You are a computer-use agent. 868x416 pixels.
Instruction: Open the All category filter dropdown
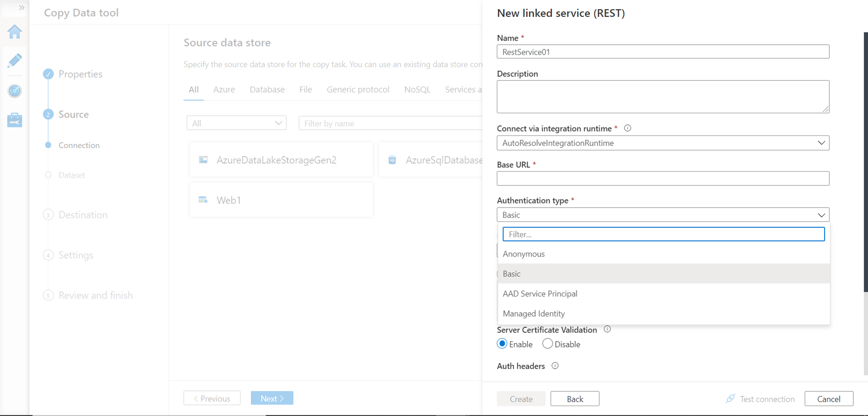237,123
